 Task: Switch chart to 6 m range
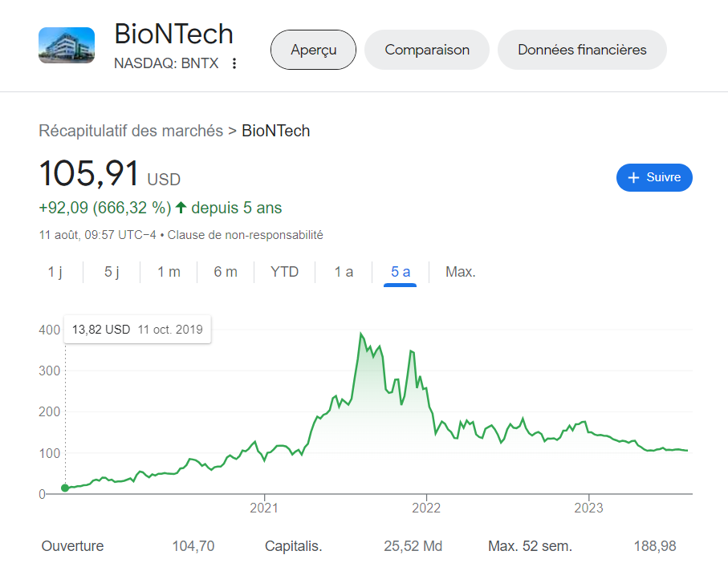tap(226, 272)
